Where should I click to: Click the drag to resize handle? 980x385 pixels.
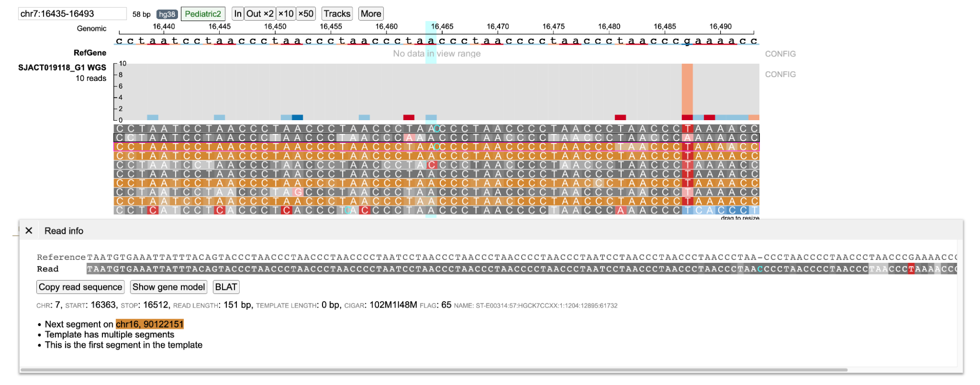click(x=739, y=218)
